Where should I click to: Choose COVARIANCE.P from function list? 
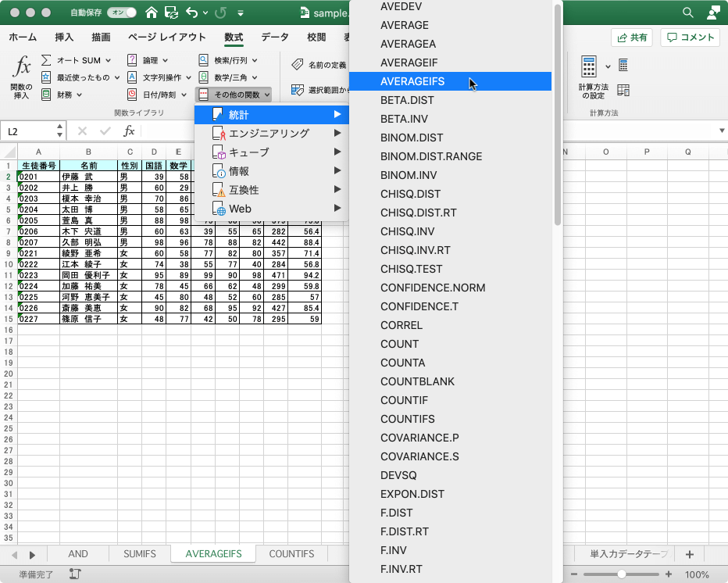450,438
